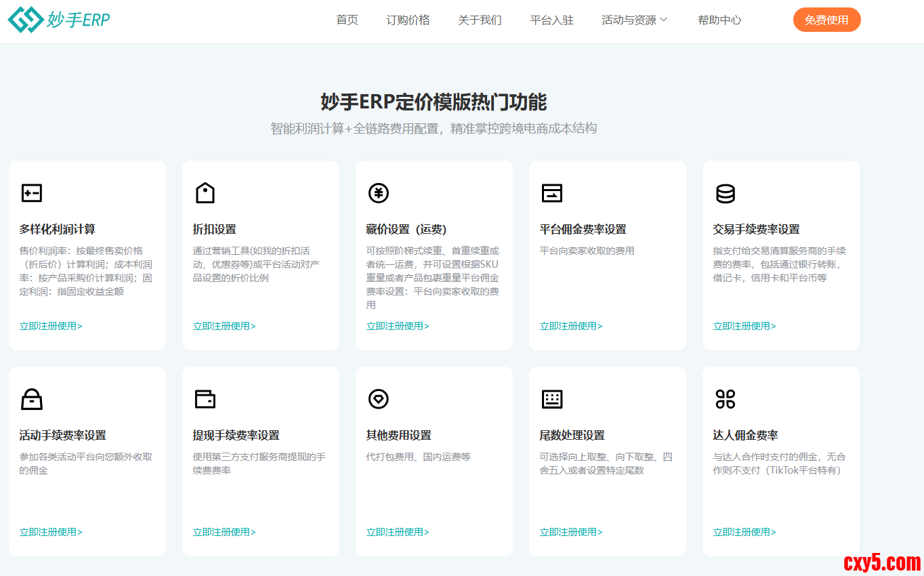
Task: Click the 平台佣金费率设置 icon
Action: [551, 193]
